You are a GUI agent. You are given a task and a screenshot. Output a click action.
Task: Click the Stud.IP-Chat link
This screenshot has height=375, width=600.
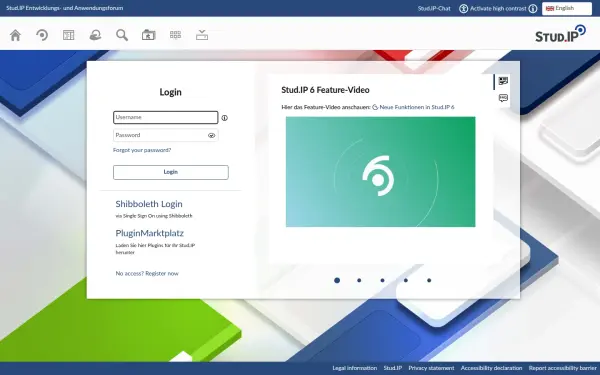click(434, 8)
